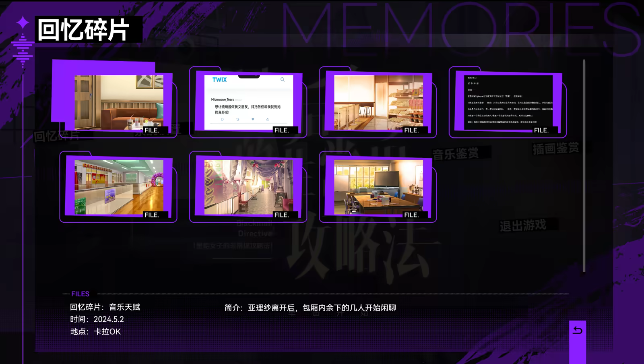
Task: Open the karaoke room memory file
Action: pyautogui.click(x=119, y=102)
